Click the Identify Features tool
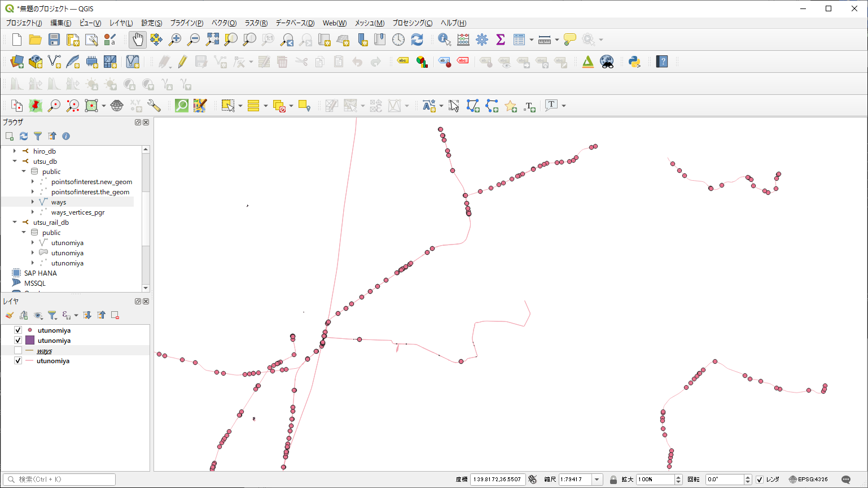This screenshot has height=488, width=868. 444,40
